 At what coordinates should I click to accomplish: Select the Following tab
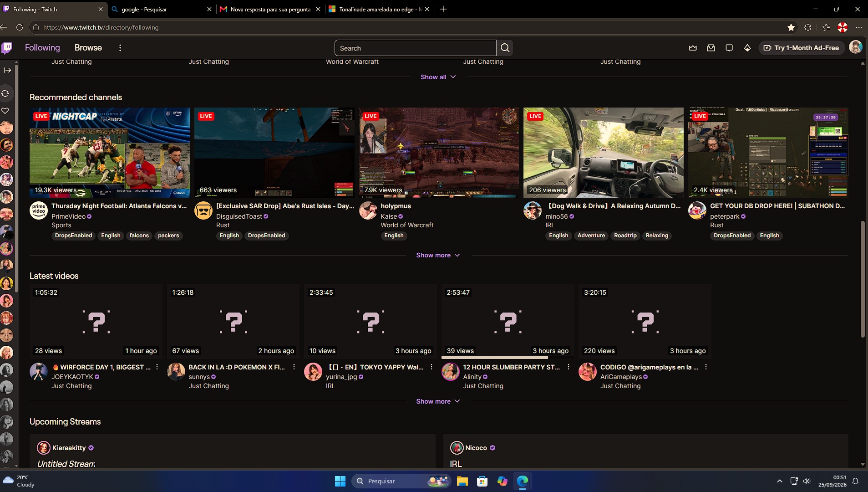[42, 48]
